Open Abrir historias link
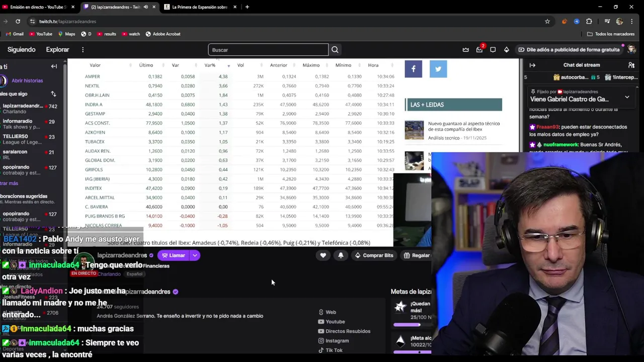644x362 pixels. [27, 80]
